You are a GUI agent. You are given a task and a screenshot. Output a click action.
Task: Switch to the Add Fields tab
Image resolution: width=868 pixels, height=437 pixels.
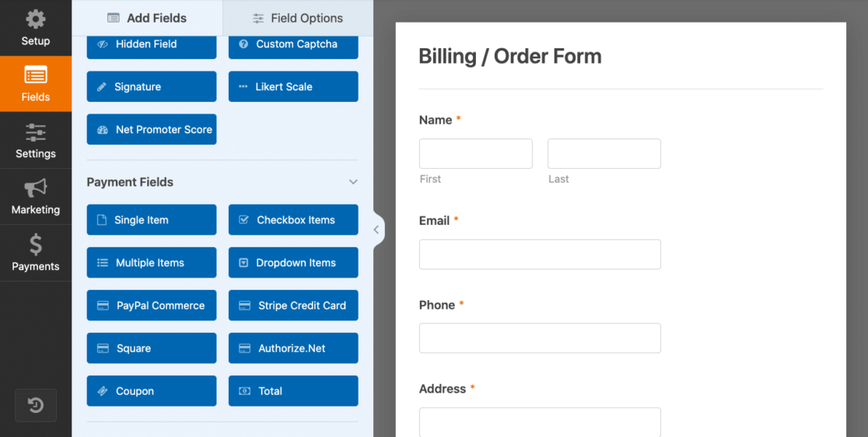[147, 18]
